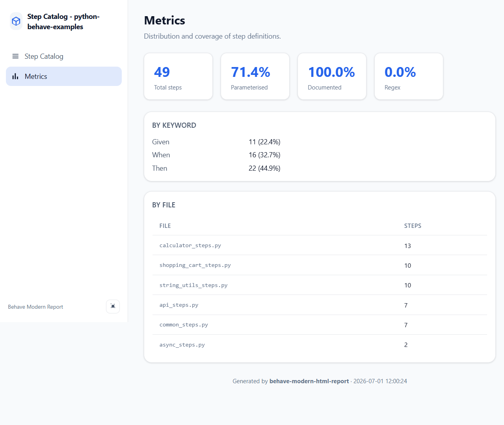This screenshot has height=425, width=504.
Task: Click the BY FILE section heading
Action: (x=164, y=205)
